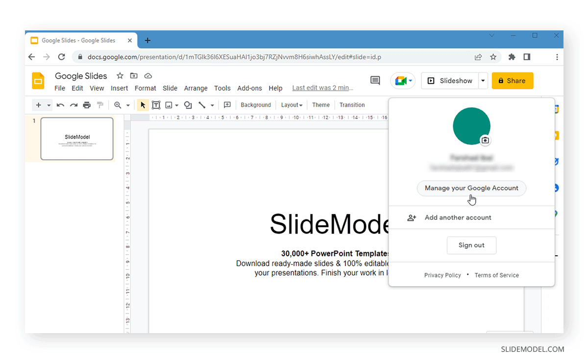Add a new slide with the plus button
This screenshot has height=364, width=588.
(x=38, y=105)
